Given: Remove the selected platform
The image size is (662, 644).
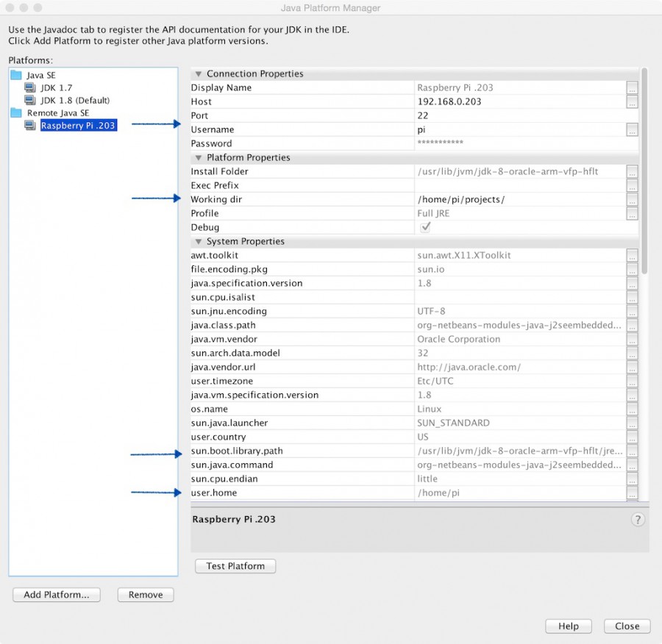Looking at the screenshot, I should (x=146, y=595).
